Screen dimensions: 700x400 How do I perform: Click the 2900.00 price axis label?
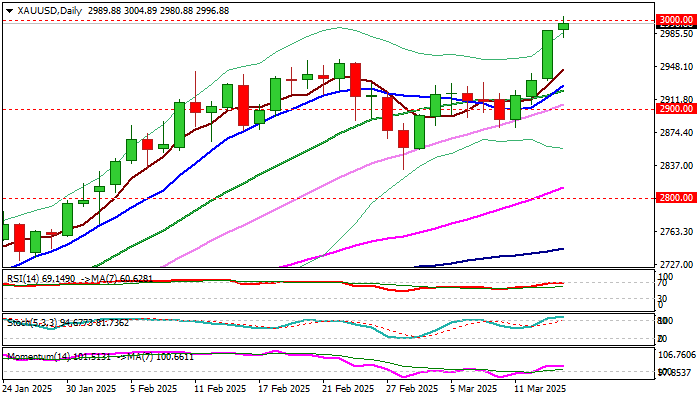pos(670,109)
